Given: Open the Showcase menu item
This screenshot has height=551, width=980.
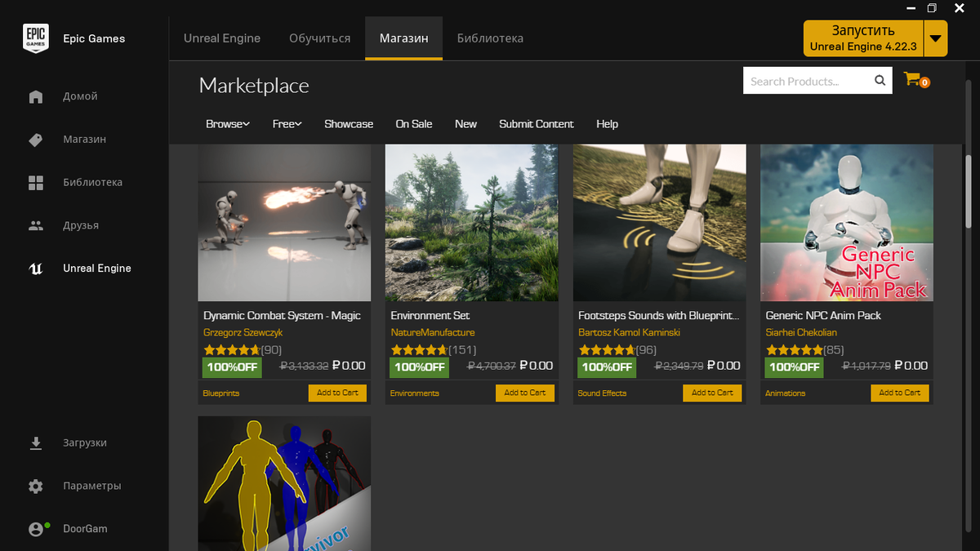Looking at the screenshot, I should coord(349,124).
